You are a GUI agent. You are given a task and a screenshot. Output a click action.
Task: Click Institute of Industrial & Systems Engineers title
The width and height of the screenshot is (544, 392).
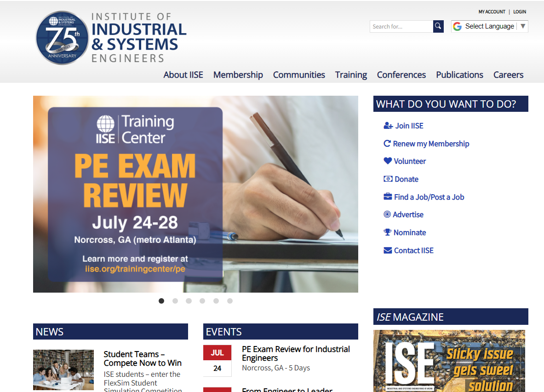click(x=139, y=38)
